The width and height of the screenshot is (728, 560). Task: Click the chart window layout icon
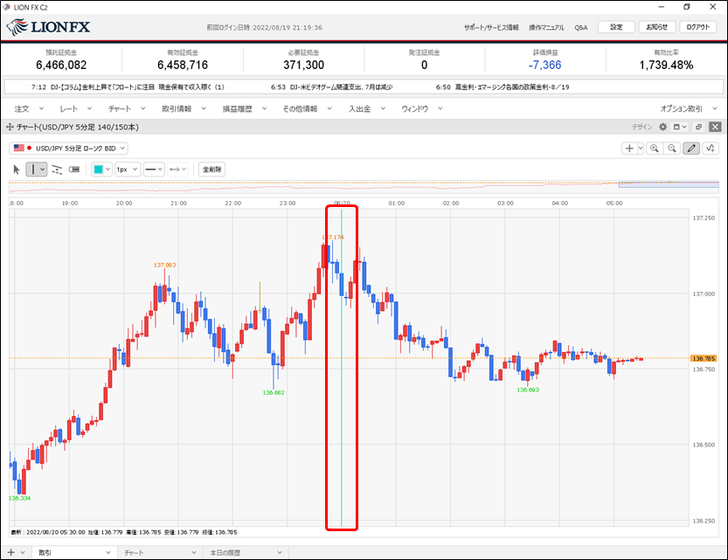677,127
